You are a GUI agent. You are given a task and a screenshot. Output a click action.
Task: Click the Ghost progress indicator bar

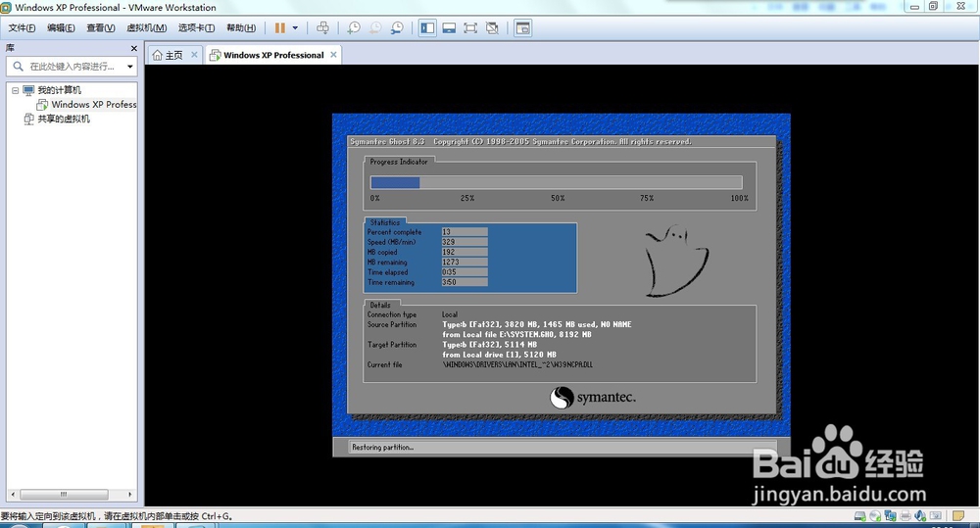tap(557, 182)
